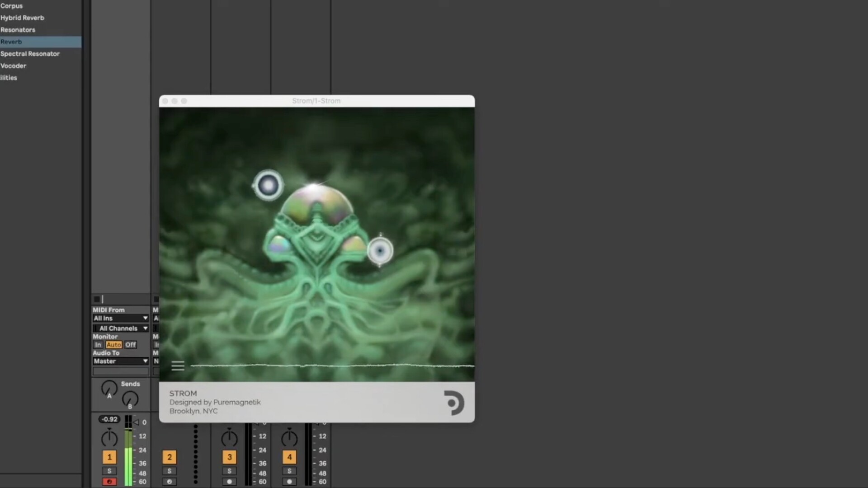Click the -0.92 volume value field
This screenshot has height=488, width=868.
pos(109,419)
